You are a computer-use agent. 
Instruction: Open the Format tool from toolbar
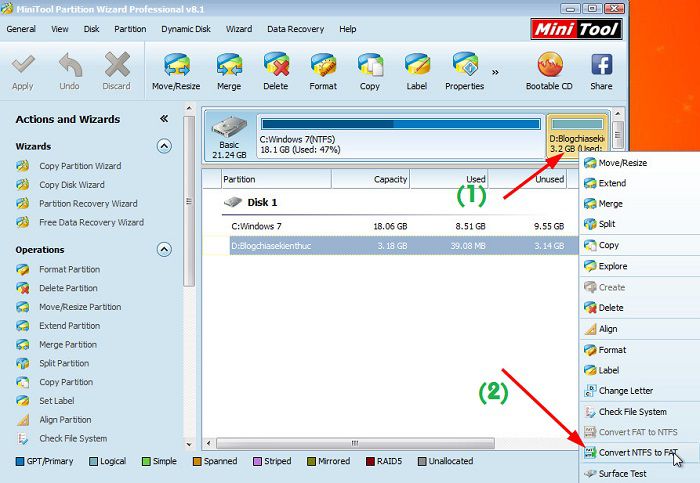[x=323, y=70]
